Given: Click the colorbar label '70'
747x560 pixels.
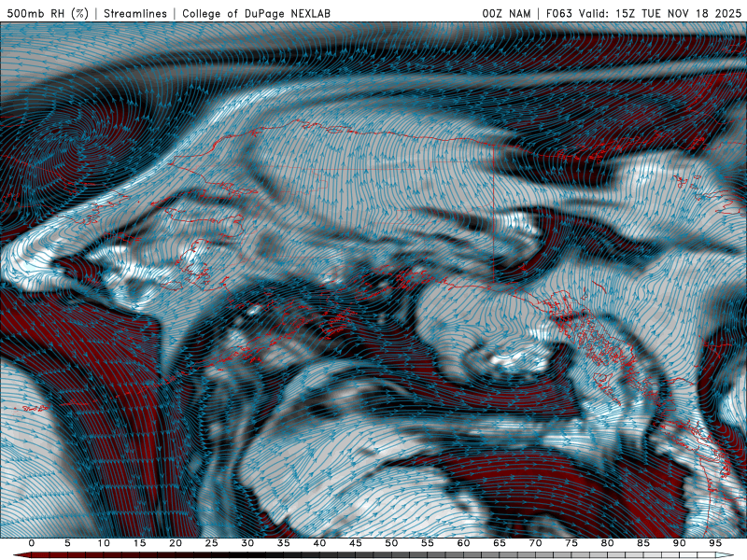Looking at the screenshot, I should tap(535, 543).
